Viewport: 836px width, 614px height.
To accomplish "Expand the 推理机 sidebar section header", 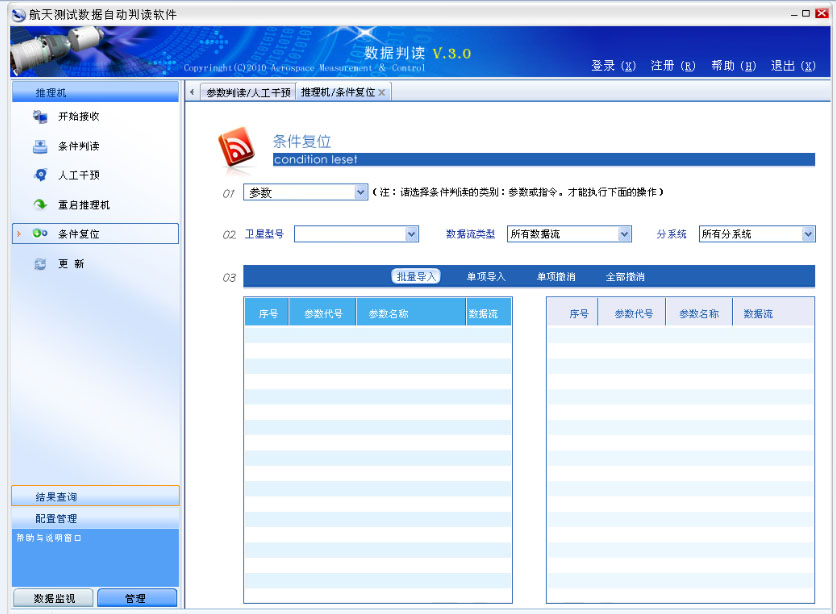I will pyautogui.click(x=95, y=92).
